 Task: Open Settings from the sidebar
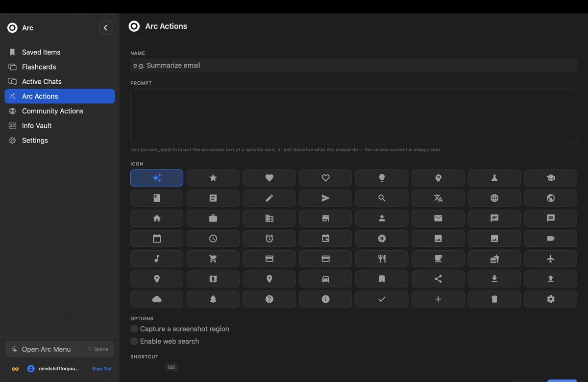(60, 140)
